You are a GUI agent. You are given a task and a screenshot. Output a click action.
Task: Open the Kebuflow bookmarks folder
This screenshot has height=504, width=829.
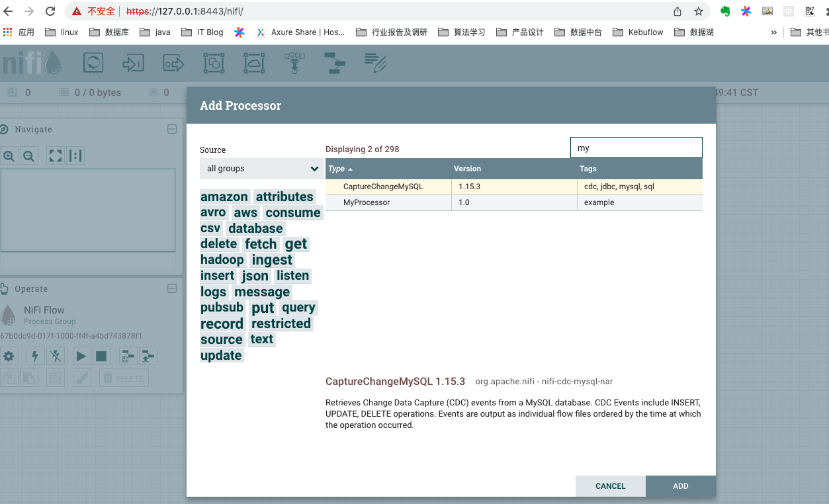coord(638,32)
